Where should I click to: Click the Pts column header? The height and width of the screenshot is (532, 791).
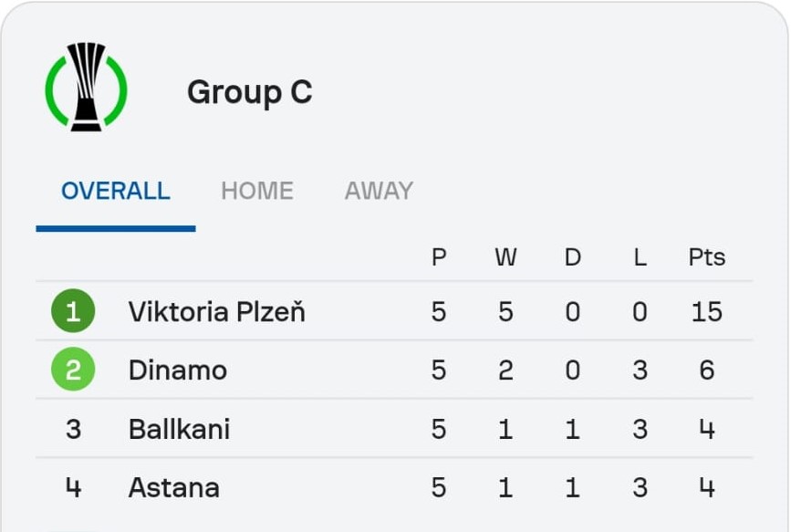[x=707, y=257]
